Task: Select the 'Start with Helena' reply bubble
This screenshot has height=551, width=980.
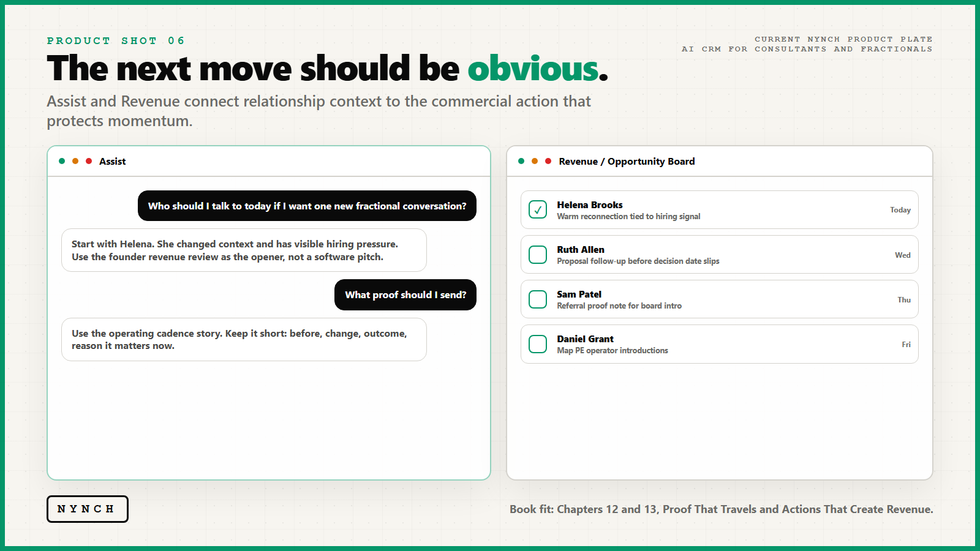Action: 244,250
